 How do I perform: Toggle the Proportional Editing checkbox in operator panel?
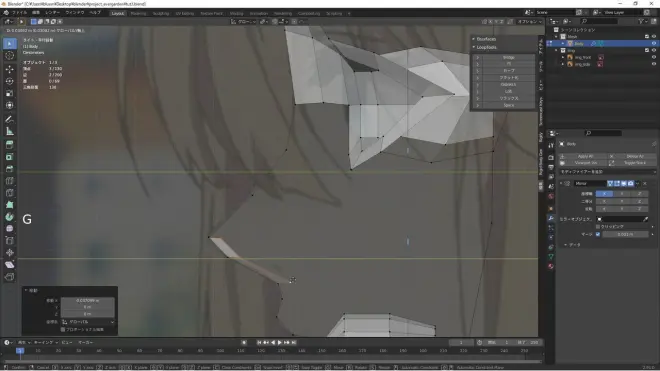point(63,329)
